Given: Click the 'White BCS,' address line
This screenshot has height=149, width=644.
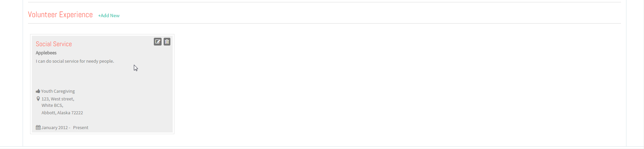Looking at the screenshot, I should (52, 106).
